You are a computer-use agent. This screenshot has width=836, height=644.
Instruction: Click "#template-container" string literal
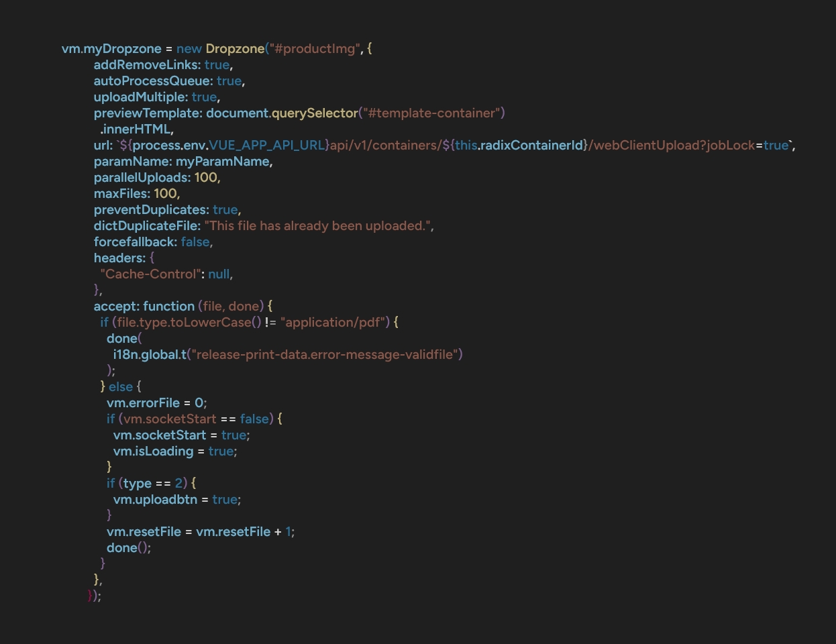pos(433,113)
